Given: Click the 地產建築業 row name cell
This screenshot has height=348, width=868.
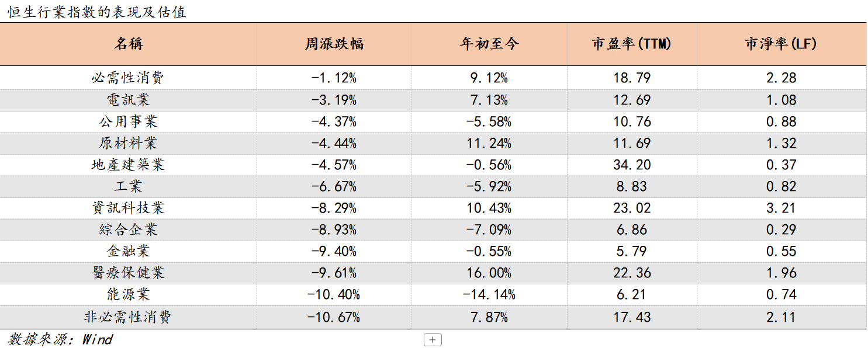Looking at the screenshot, I should 129,165.
